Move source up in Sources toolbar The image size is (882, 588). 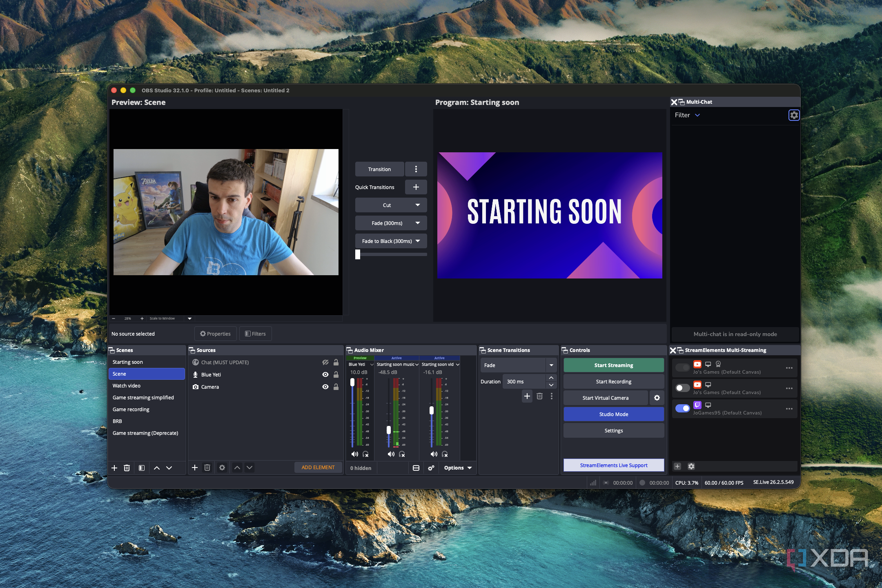[x=237, y=468]
